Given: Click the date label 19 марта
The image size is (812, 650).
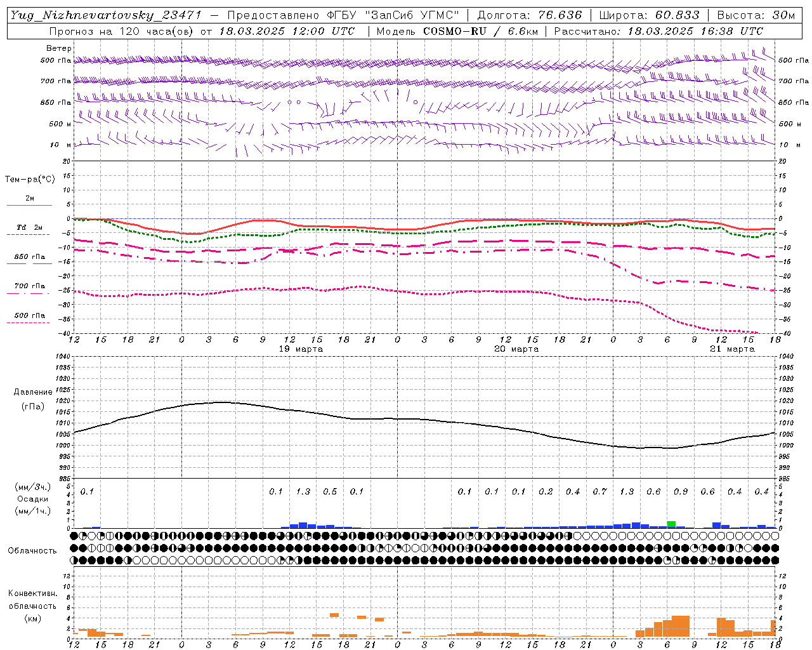Looking at the screenshot, I should click(301, 349).
